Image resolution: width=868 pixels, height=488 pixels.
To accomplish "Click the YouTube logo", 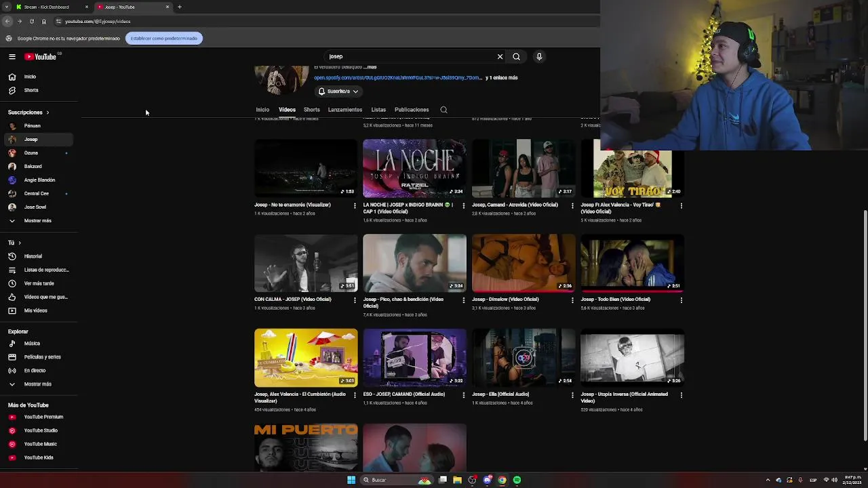I will point(40,57).
